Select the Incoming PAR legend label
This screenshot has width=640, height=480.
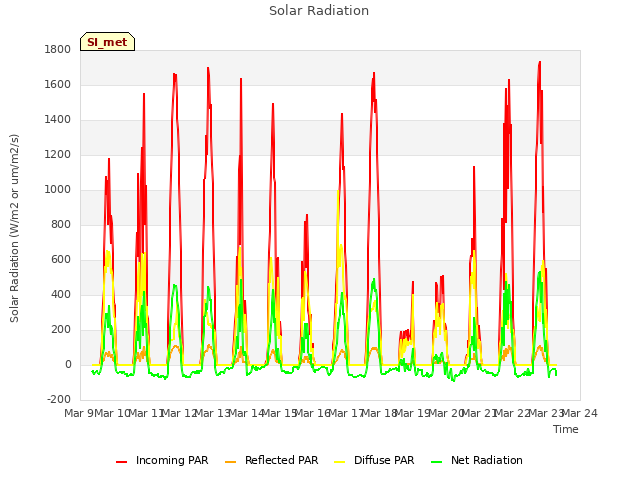pos(172,460)
